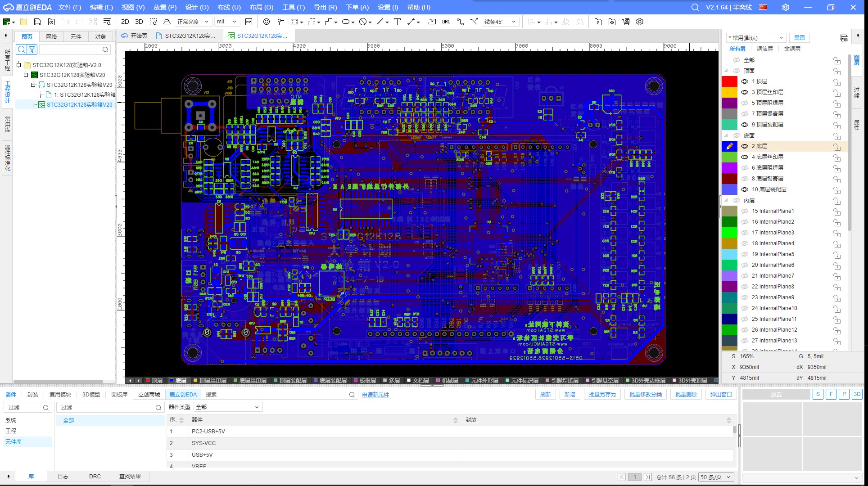The width and height of the screenshot is (868, 486).
Task: Select the PC2-USB+5V row
Action: (x=450, y=432)
